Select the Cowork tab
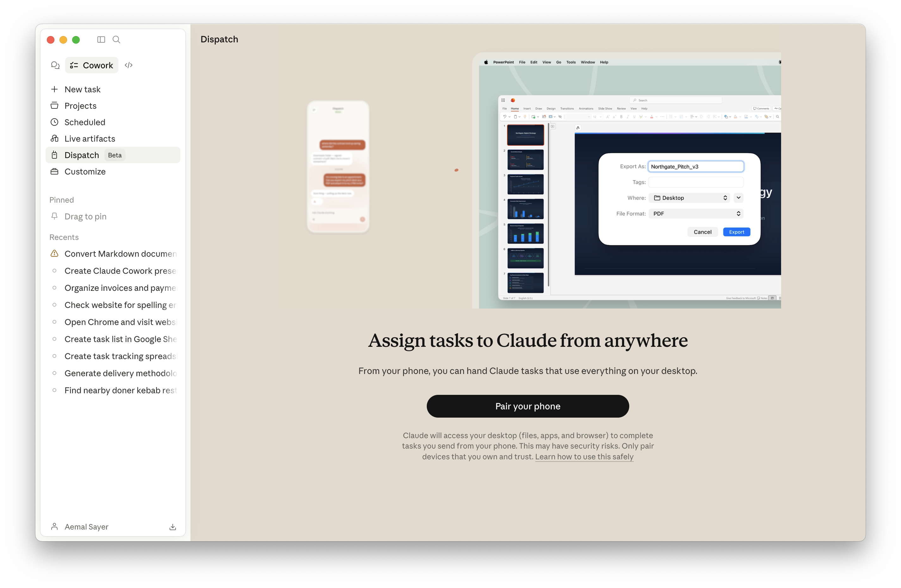 [x=92, y=65]
